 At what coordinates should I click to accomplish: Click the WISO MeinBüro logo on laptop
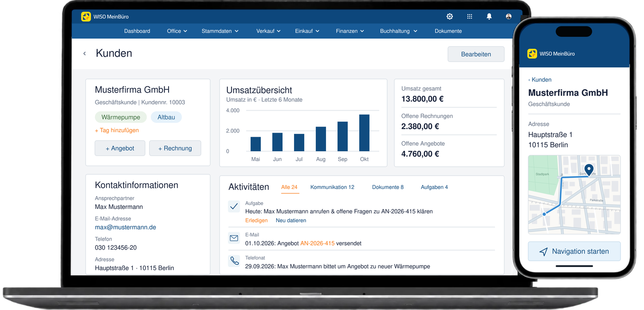click(x=105, y=17)
